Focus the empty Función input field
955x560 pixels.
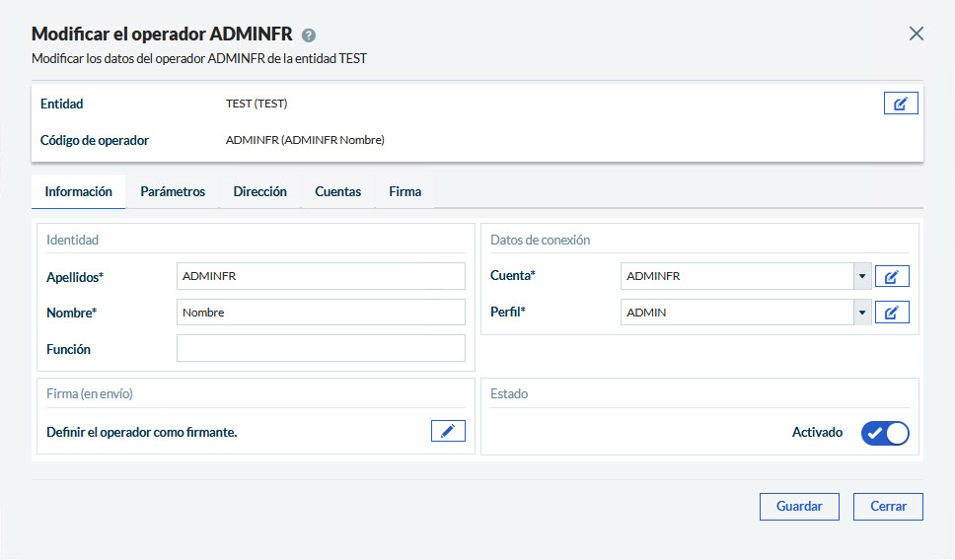[320, 349]
